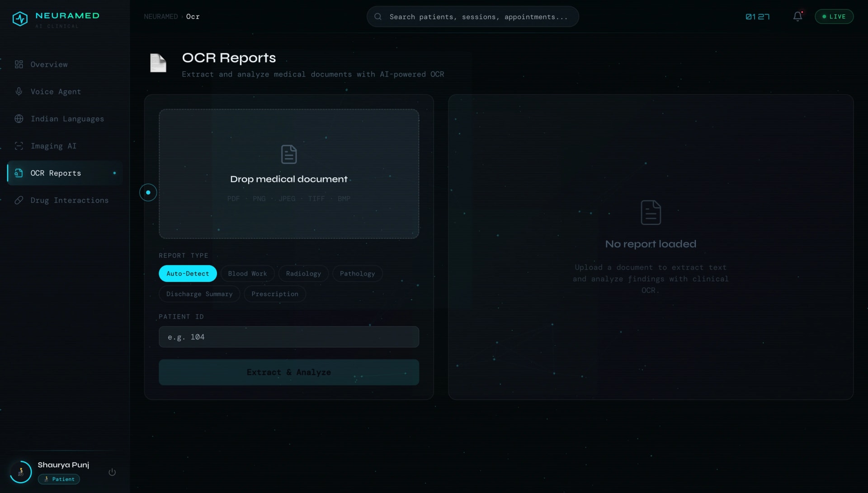Viewport: 868px width, 493px height.
Task: Open Drug Interactions page
Action: click(65, 200)
